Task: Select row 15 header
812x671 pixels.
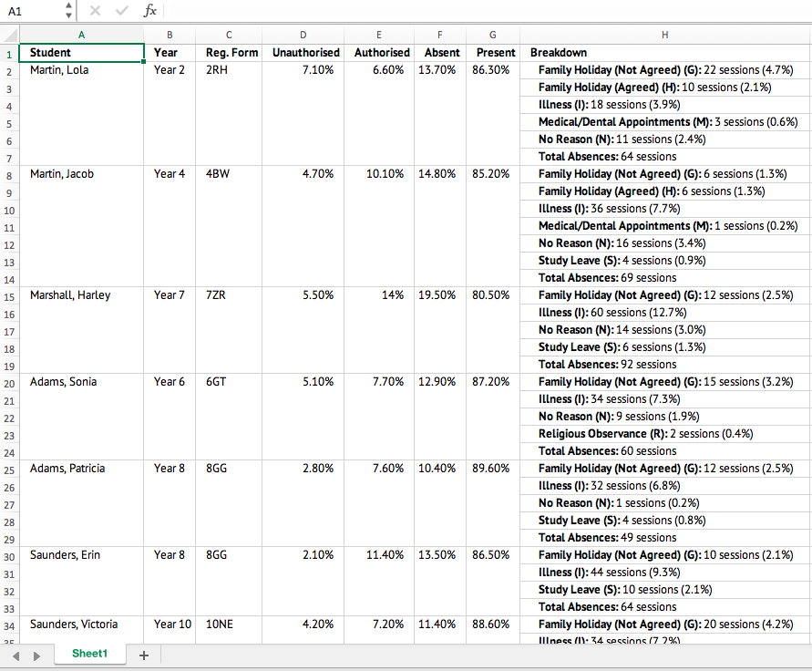Action: (x=8, y=294)
